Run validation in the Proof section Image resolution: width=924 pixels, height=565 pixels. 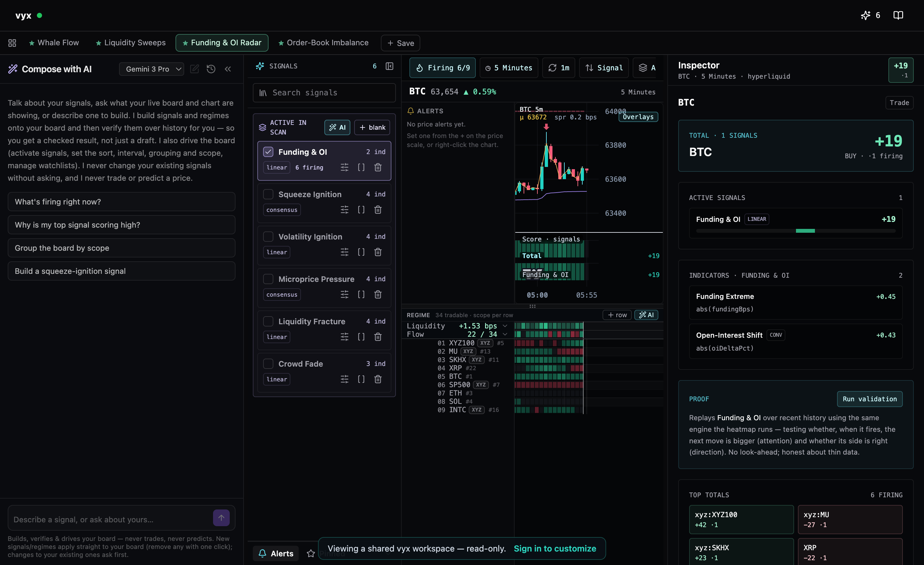(870, 399)
